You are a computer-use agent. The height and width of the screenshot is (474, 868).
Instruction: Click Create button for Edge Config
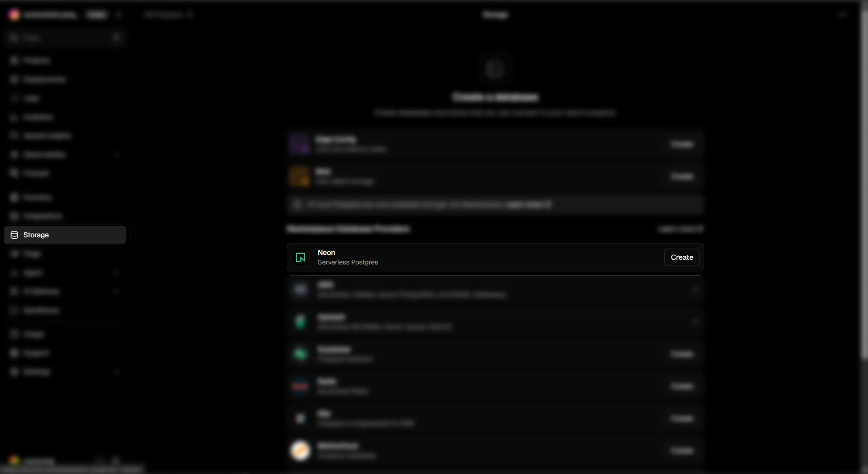pos(682,144)
